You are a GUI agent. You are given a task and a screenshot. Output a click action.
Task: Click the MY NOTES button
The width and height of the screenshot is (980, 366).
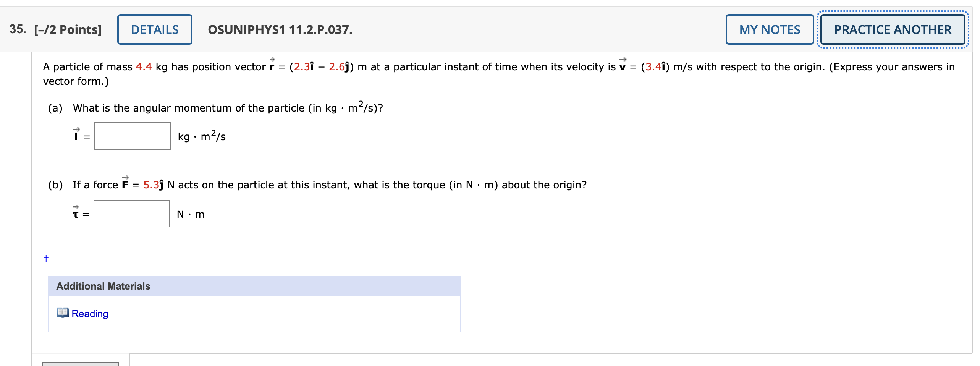769,29
